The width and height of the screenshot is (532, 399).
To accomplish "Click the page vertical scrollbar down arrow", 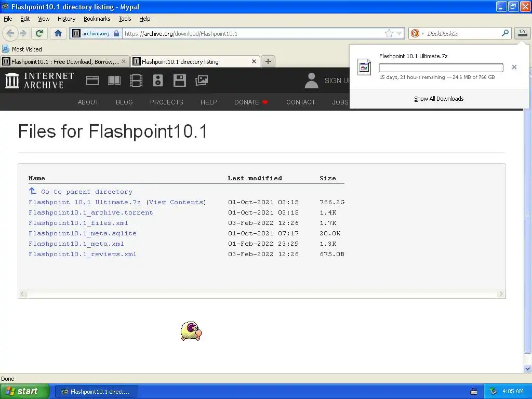I will [x=527, y=368].
